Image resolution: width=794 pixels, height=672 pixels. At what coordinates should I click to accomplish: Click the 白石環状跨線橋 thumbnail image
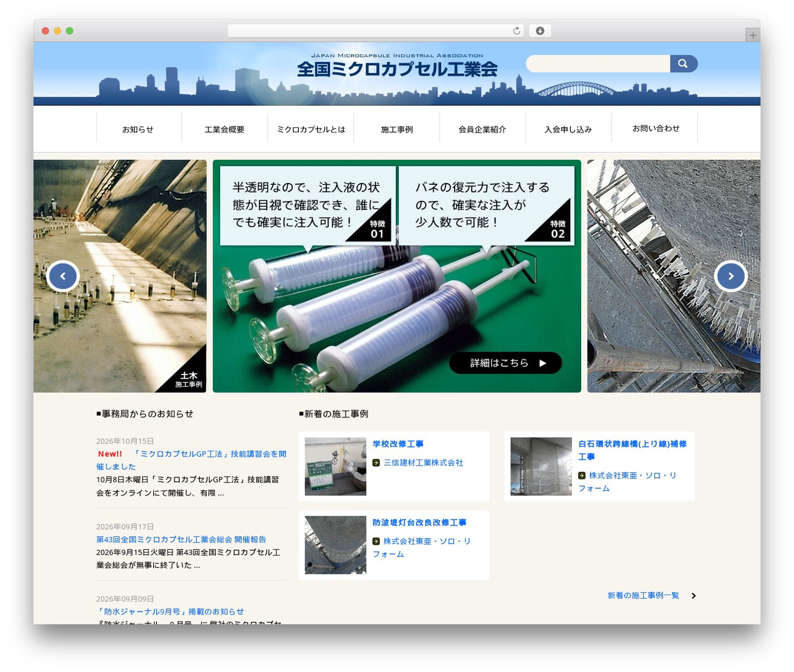click(x=541, y=467)
